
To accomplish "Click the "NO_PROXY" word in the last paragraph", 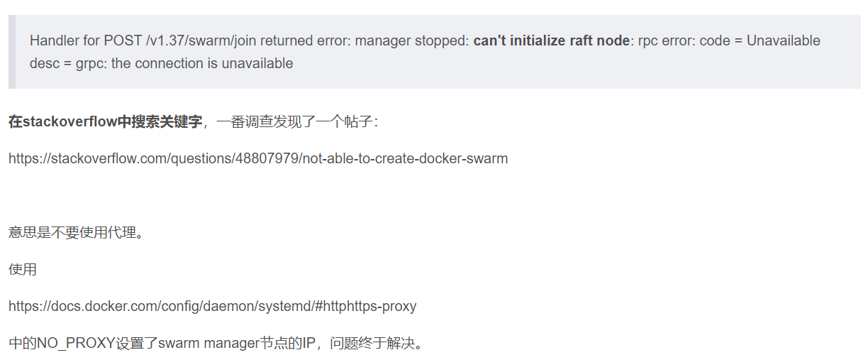I will [x=77, y=344].
